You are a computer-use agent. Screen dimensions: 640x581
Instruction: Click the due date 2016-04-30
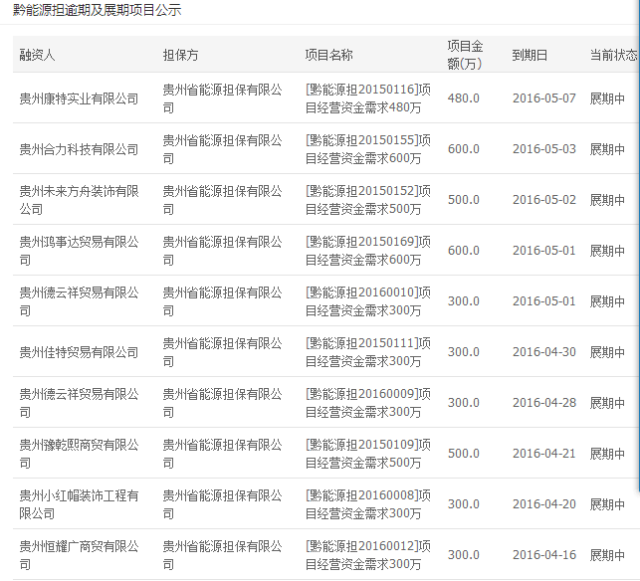[x=544, y=352]
